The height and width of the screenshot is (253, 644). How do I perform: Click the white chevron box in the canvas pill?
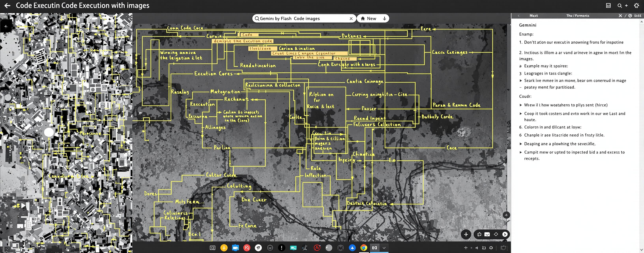(487, 234)
